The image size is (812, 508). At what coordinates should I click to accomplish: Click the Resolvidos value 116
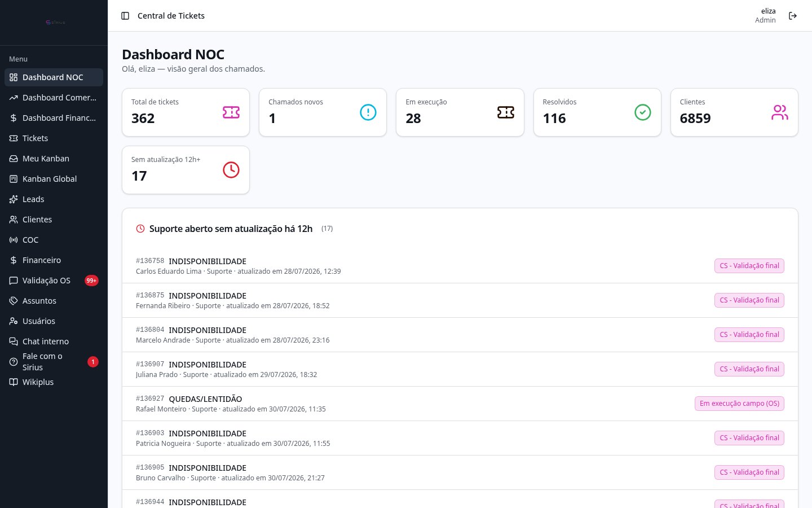tap(554, 119)
